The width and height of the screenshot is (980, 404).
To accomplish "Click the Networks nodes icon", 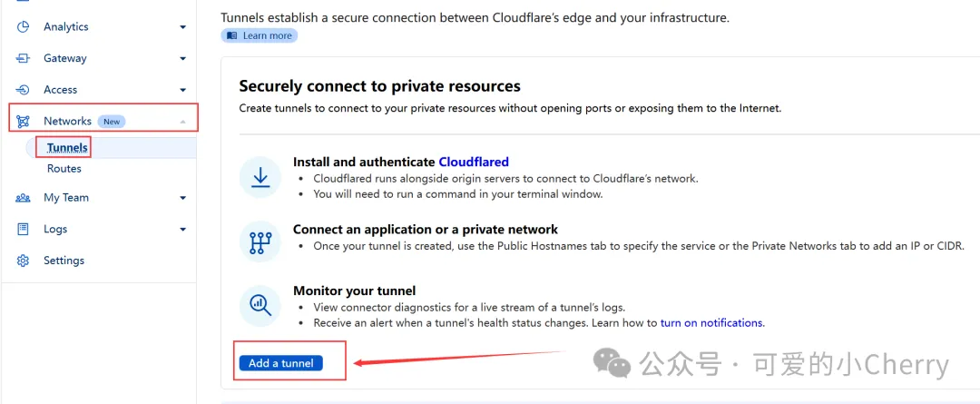I will [x=23, y=122].
